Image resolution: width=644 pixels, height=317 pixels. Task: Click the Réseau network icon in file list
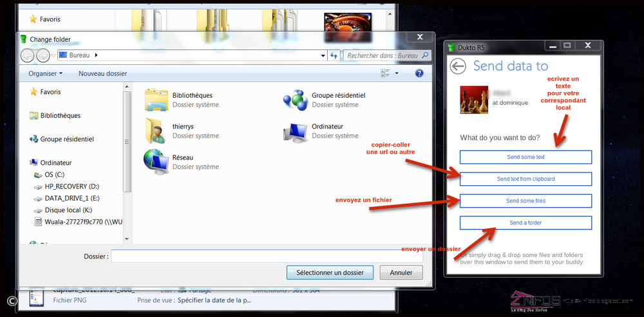click(x=156, y=163)
